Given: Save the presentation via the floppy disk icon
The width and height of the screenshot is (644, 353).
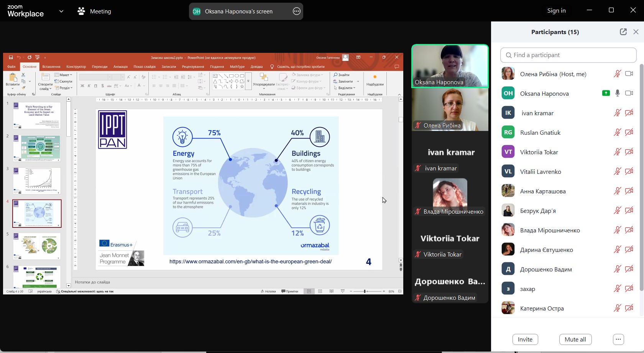Looking at the screenshot, I should 11,57.
